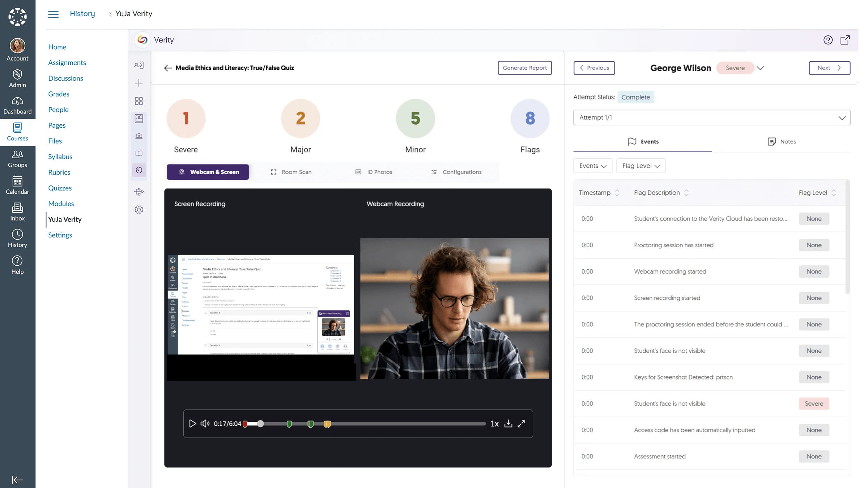Click the Minor count circle

coord(415,119)
